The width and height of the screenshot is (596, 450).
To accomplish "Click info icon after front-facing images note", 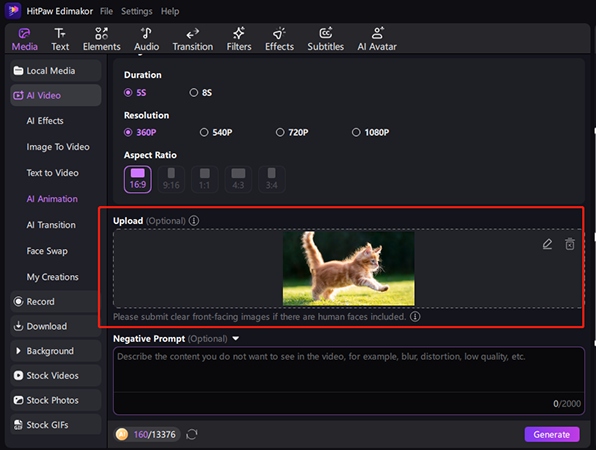I will (415, 317).
